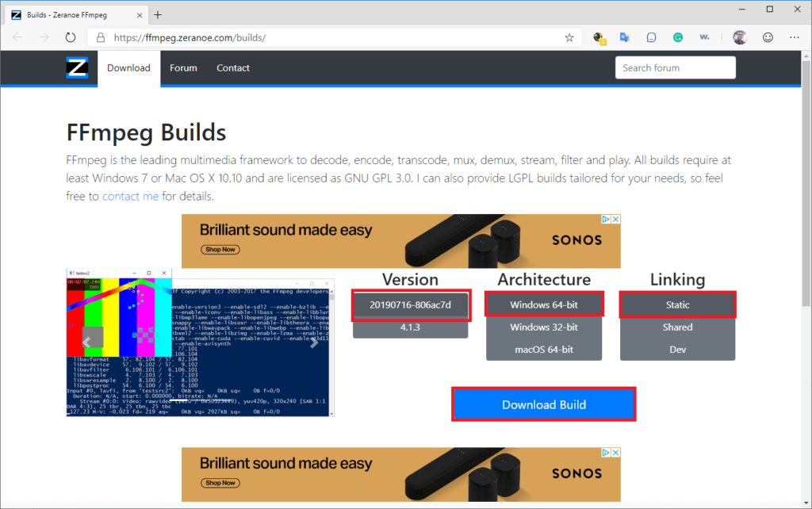
Task: Select Dev linking
Action: point(677,350)
